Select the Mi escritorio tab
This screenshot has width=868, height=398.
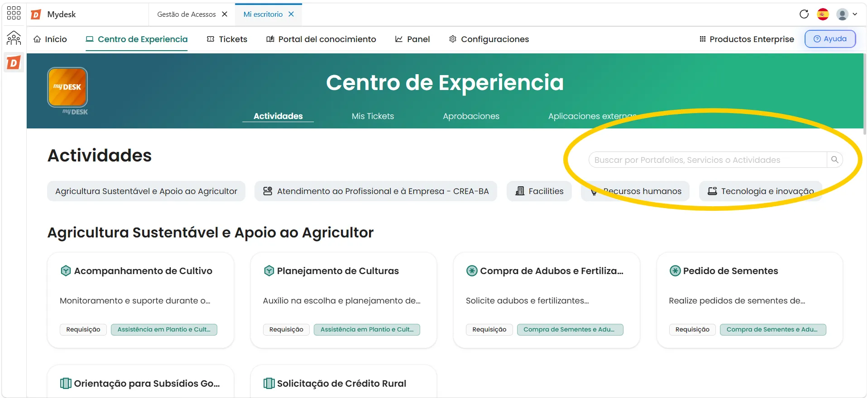click(x=263, y=14)
